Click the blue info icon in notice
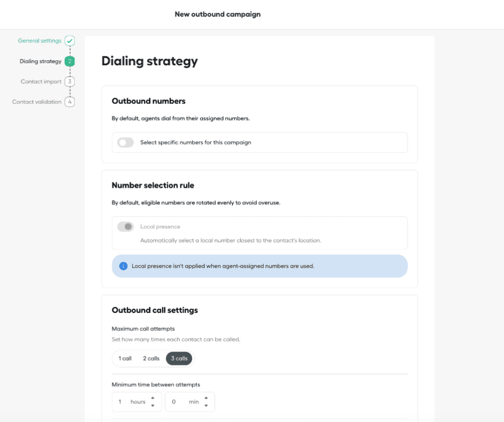This screenshot has height=422, width=504. point(123,266)
